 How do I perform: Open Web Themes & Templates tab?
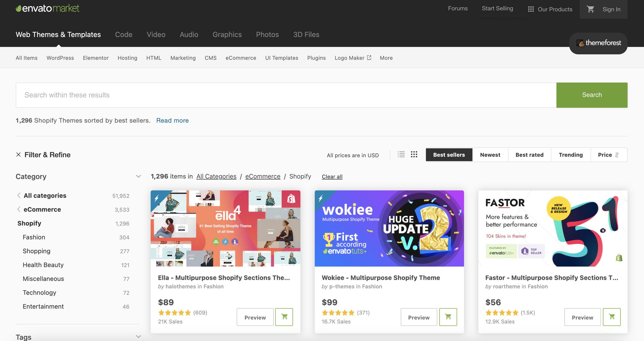pyautogui.click(x=58, y=34)
